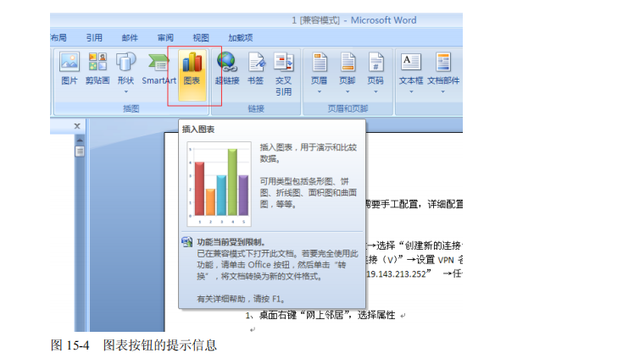
Task: Expand the 页脚 dropdown arrow
Action: point(348,92)
